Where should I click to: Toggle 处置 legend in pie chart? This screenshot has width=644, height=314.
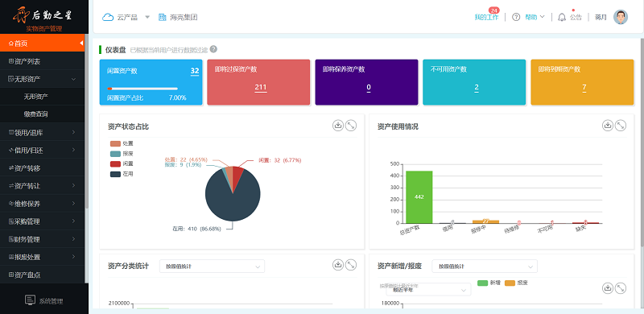tap(122, 143)
